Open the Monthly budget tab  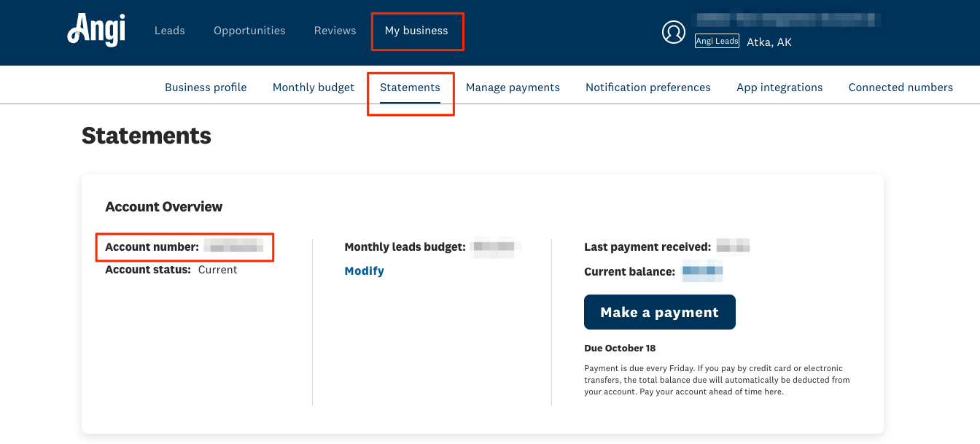tap(314, 87)
